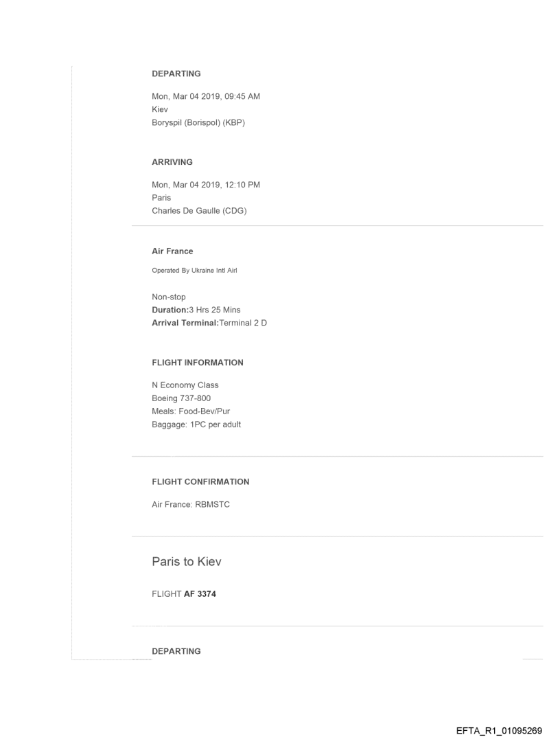This screenshot has width=560, height=737.
Task: Click the FLIGHT INFORMATION heading
Action: point(197,362)
